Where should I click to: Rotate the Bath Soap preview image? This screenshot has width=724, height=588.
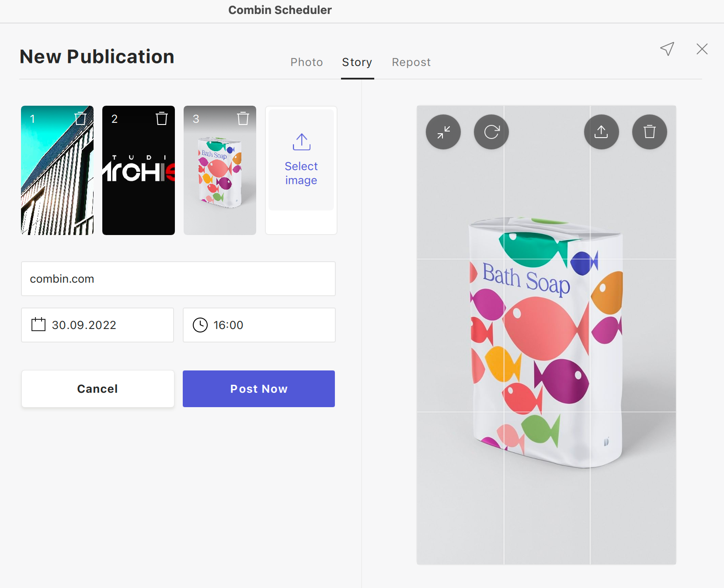tap(491, 132)
